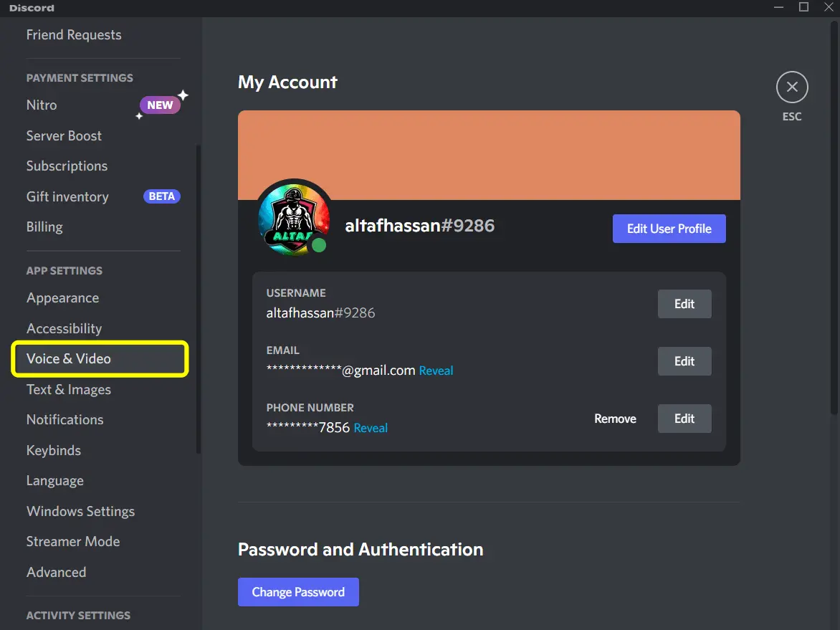Select Notifications in the sidebar
Screen dimensions: 840x630
65,419
